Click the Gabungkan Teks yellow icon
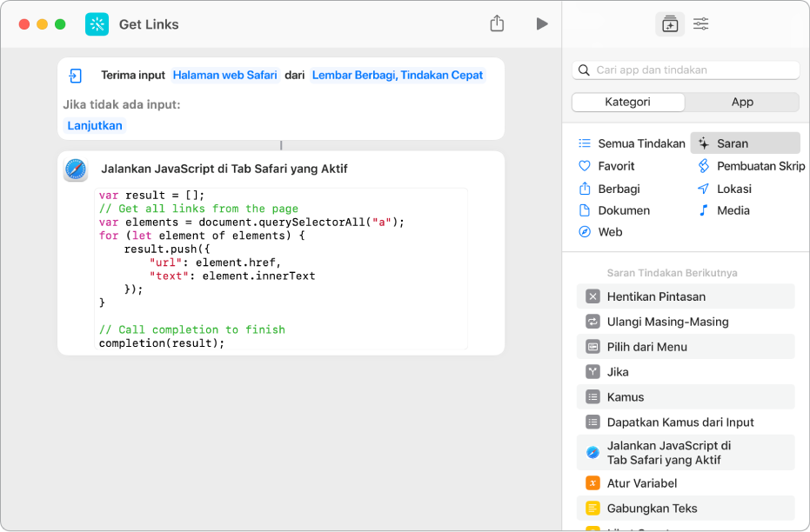The image size is (810, 532). click(592, 509)
